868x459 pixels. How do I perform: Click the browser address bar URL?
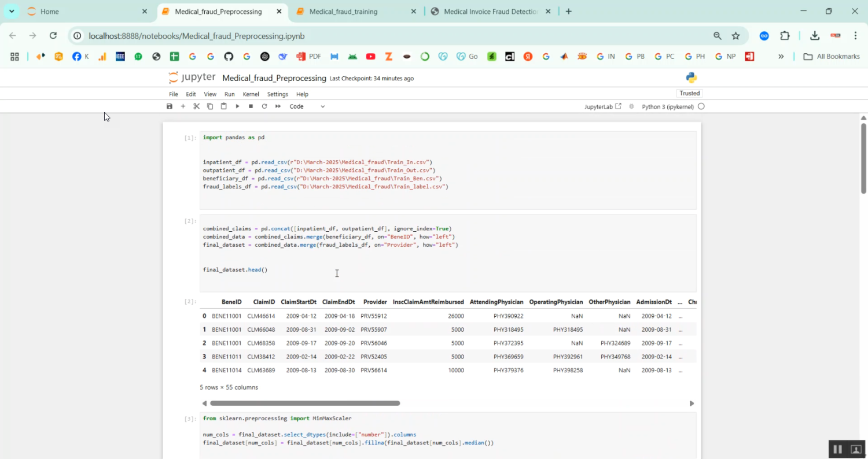(x=197, y=36)
